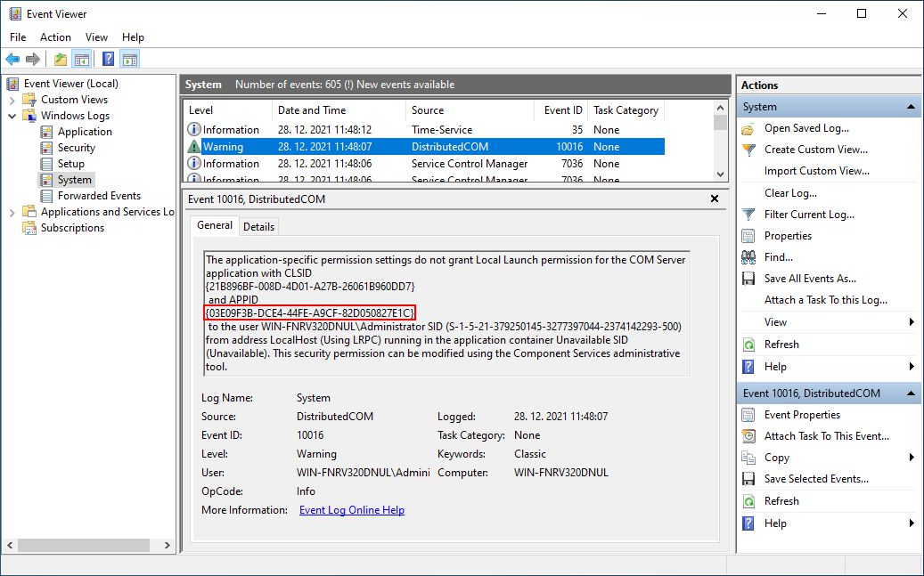Open the Help menu
924x576 pixels.
(x=133, y=37)
